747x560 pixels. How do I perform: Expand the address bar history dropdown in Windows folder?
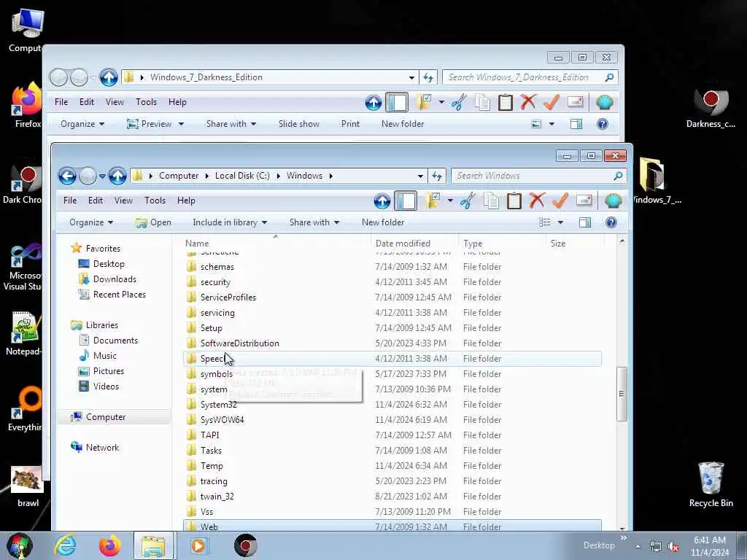coord(420,176)
